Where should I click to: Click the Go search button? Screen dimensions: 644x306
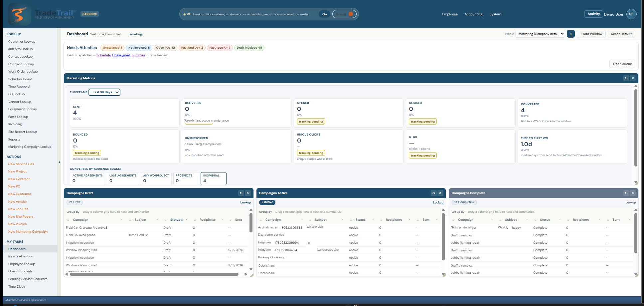(x=324, y=14)
